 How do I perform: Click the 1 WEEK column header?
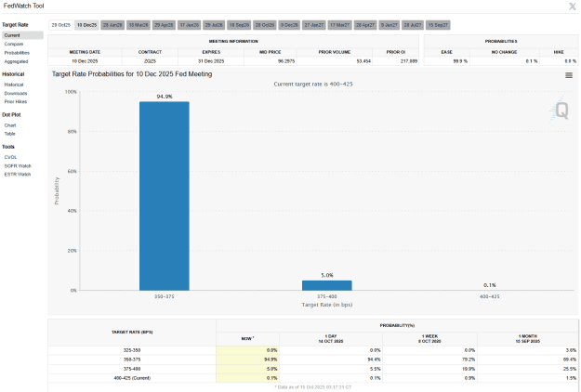429,339
